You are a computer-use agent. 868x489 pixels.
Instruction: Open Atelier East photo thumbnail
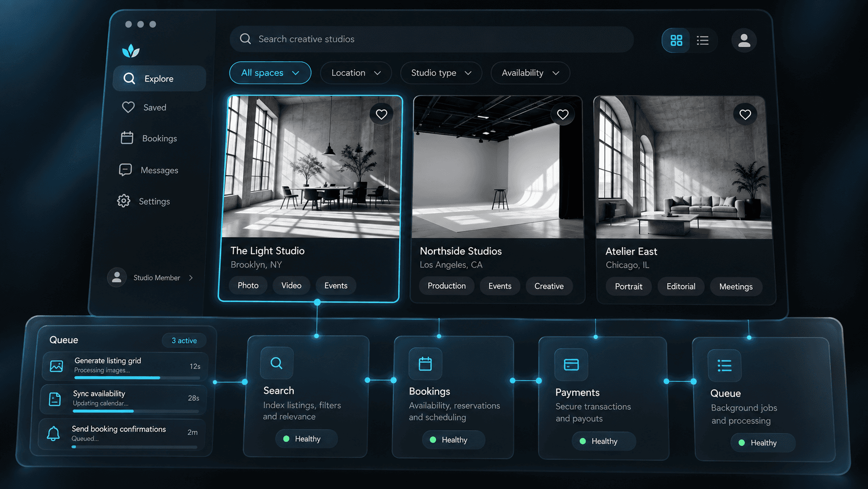[683, 167]
